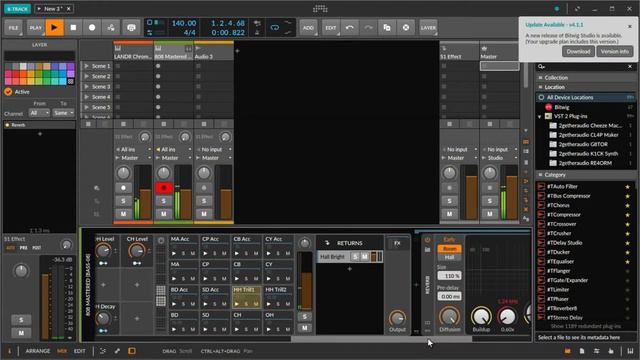
Task: Select #TReverber8 in category list
Action: click(562, 308)
